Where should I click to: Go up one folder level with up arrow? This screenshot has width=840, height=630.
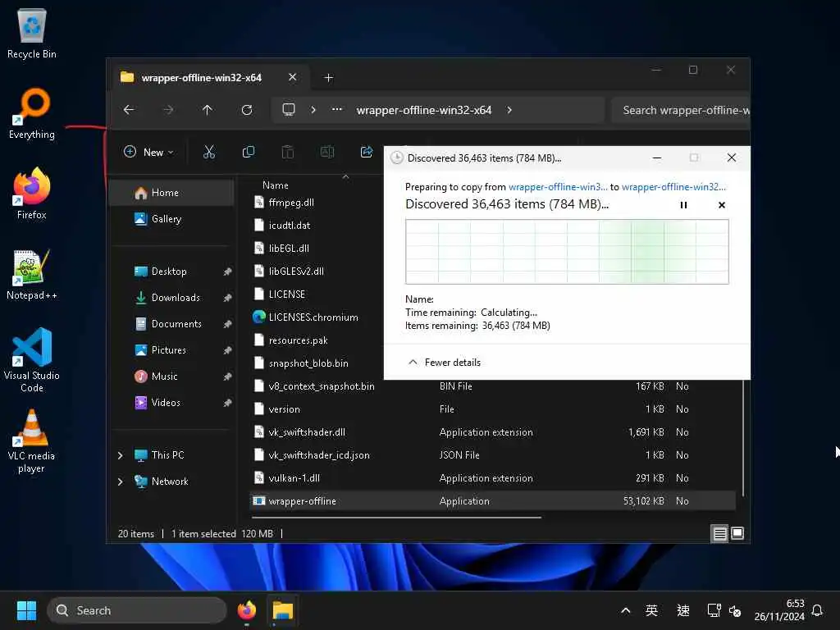coord(208,110)
